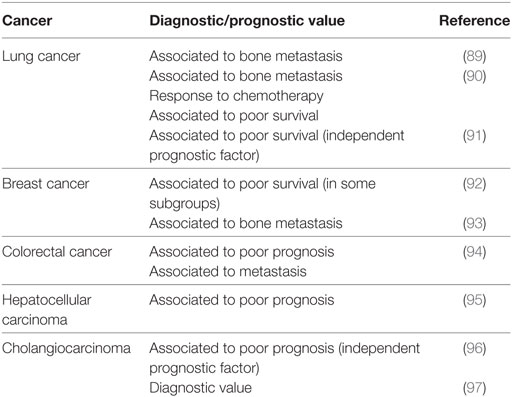Click the Response to chemotherapy entry
The image size is (512, 397).
236,96
